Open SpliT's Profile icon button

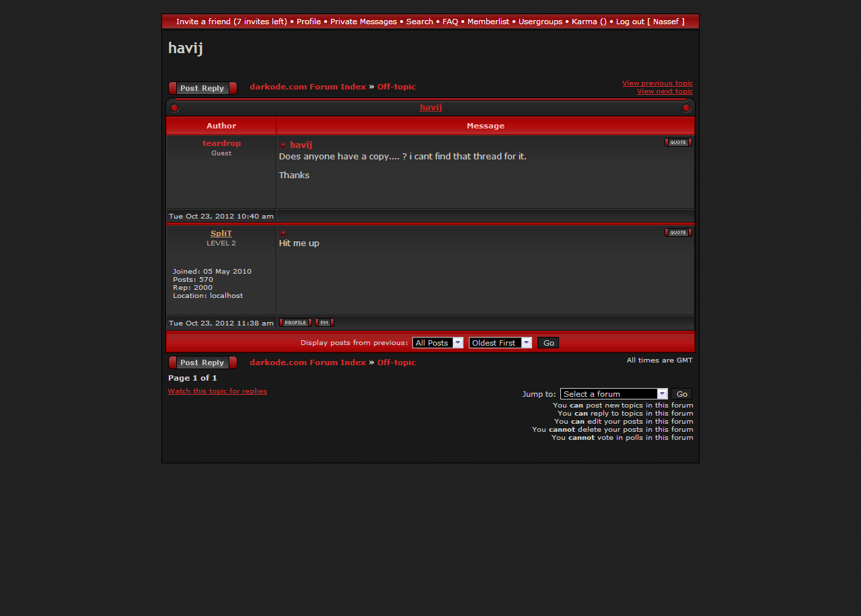click(295, 323)
